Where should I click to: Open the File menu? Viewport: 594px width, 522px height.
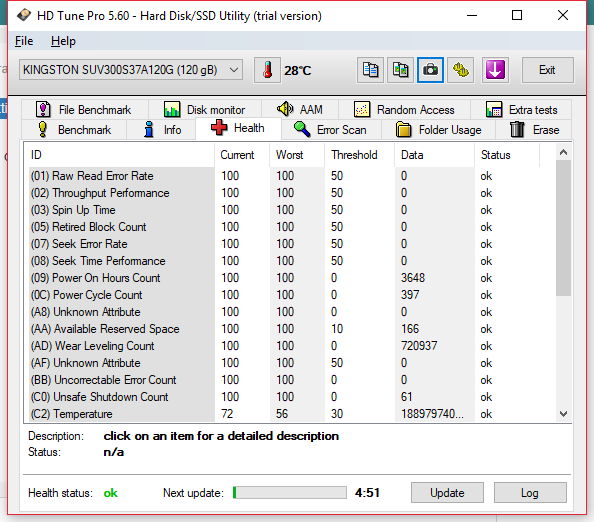point(24,41)
